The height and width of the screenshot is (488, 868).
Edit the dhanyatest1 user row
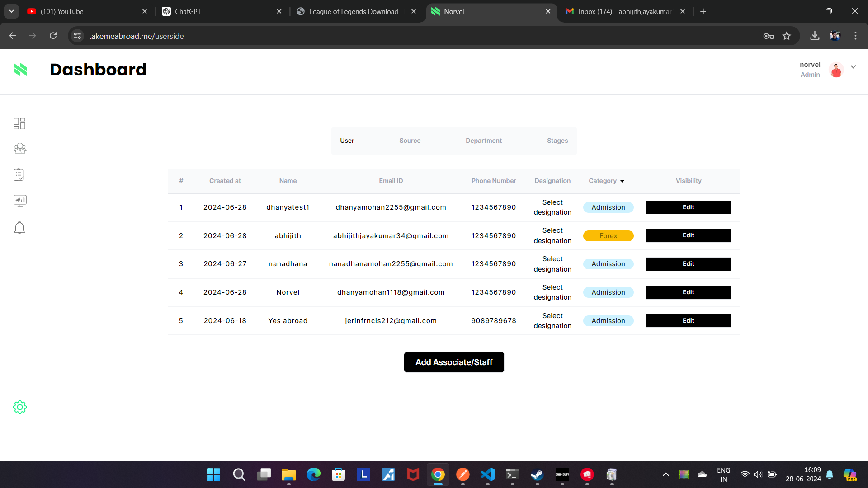point(688,207)
